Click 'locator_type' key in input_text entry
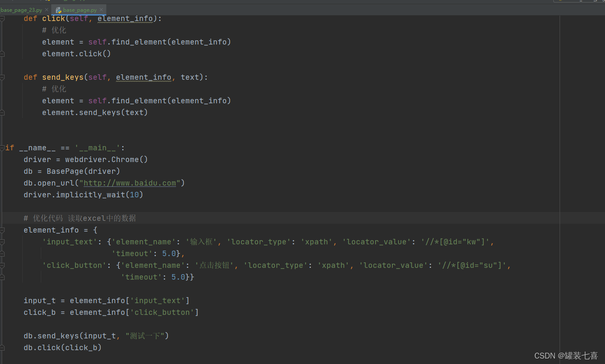Image resolution: width=605 pixels, height=364 pixels. tap(259, 242)
